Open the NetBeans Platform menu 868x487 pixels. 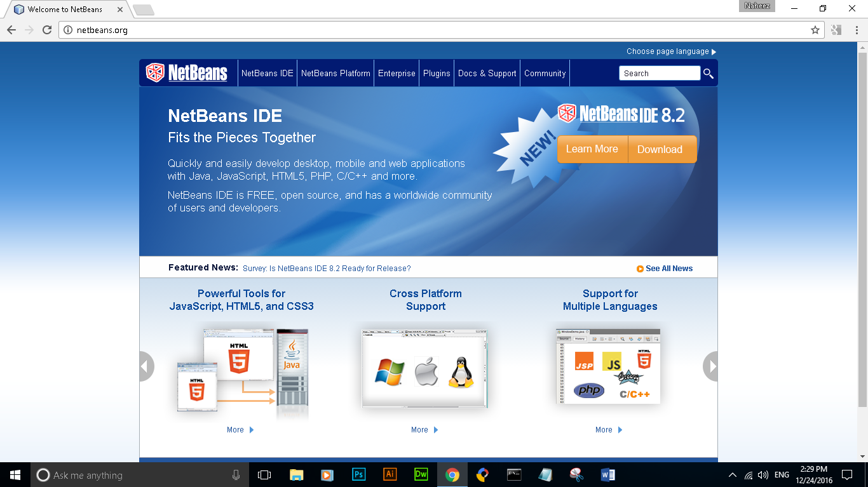(336, 74)
